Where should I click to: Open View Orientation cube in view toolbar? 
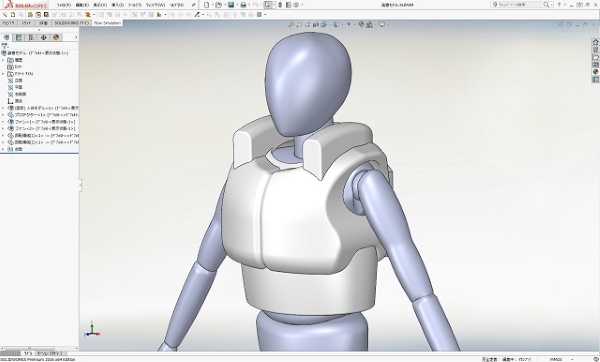point(324,24)
